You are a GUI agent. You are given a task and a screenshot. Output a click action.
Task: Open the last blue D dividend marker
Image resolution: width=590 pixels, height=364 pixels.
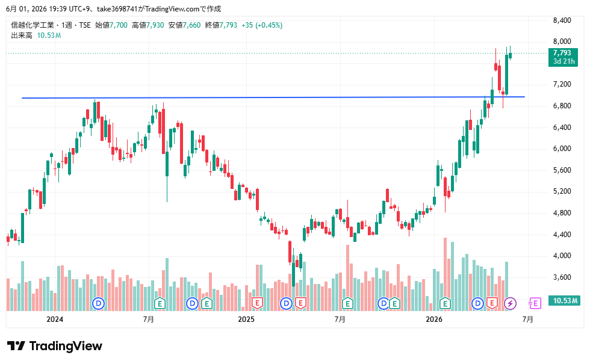click(x=478, y=303)
